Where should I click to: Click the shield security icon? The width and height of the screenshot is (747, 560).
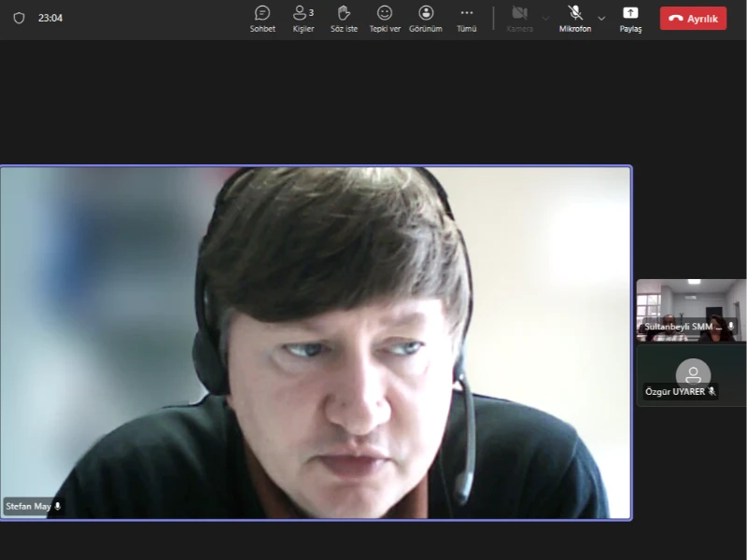click(19, 18)
